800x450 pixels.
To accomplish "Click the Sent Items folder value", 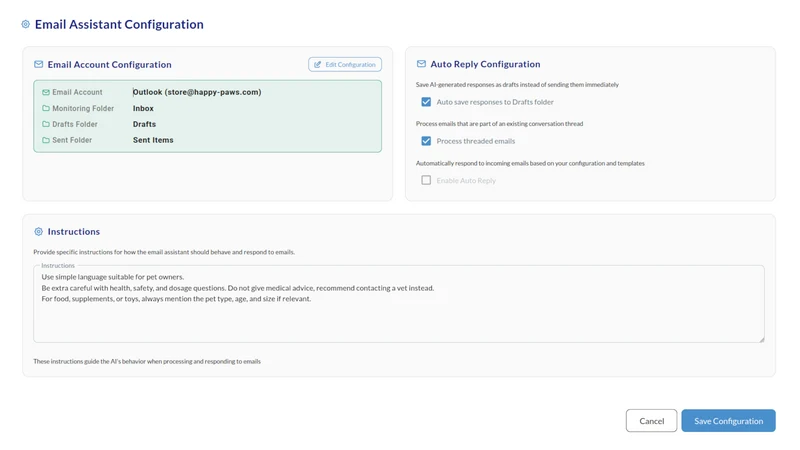I will click(x=153, y=140).
